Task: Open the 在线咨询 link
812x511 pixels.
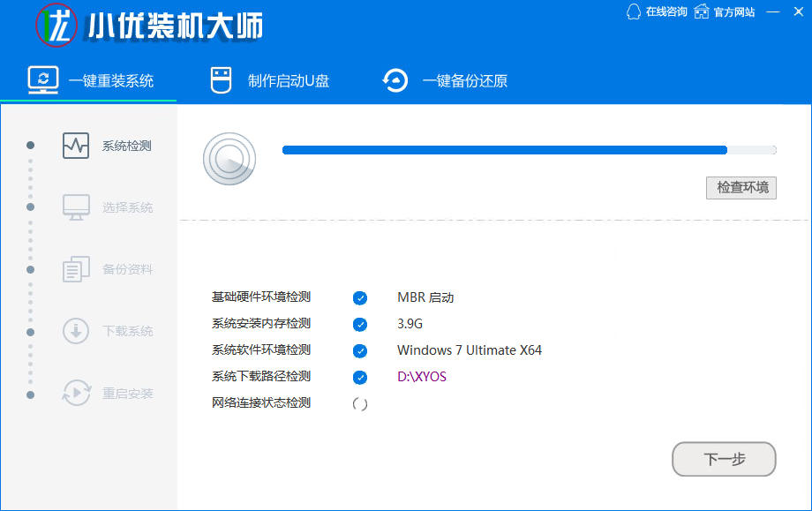Action: point(666,11)
